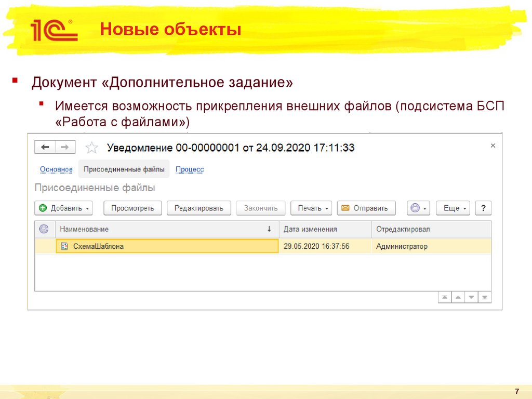Switch to the Основное tab

[x=56, y=169]
